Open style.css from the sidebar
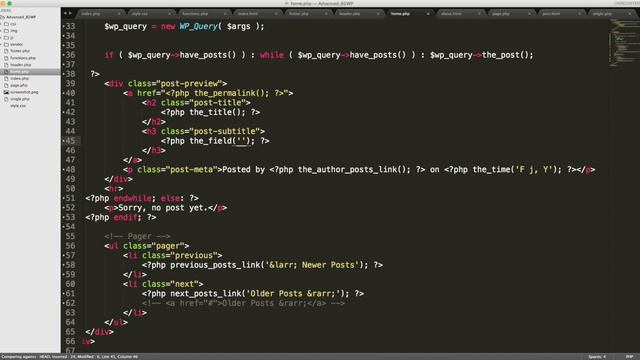The image size is (640, 360). (x=18, y=106)
